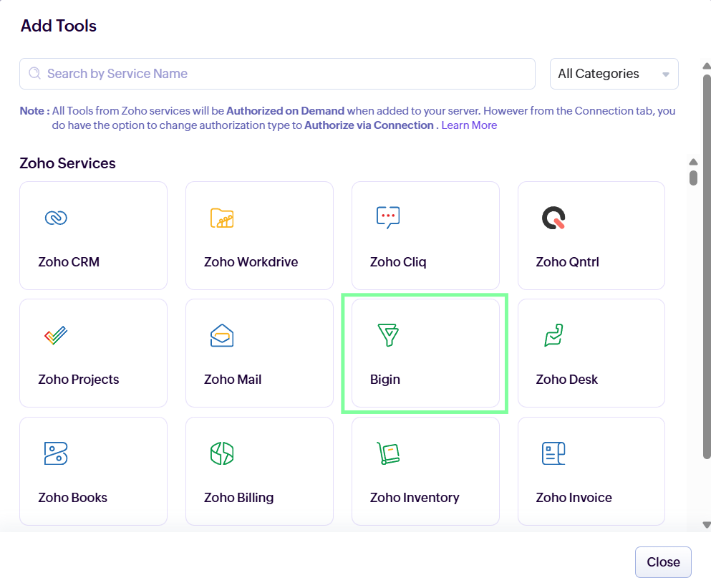Click the All Categories dropdown arrow
The image size is (711, 588).
[x=666, y=74]
